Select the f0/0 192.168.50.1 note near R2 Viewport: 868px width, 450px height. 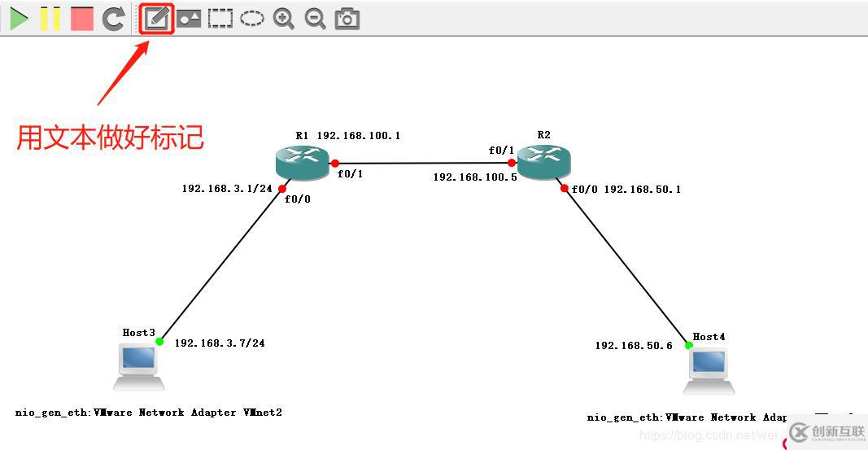coord(626,190)
